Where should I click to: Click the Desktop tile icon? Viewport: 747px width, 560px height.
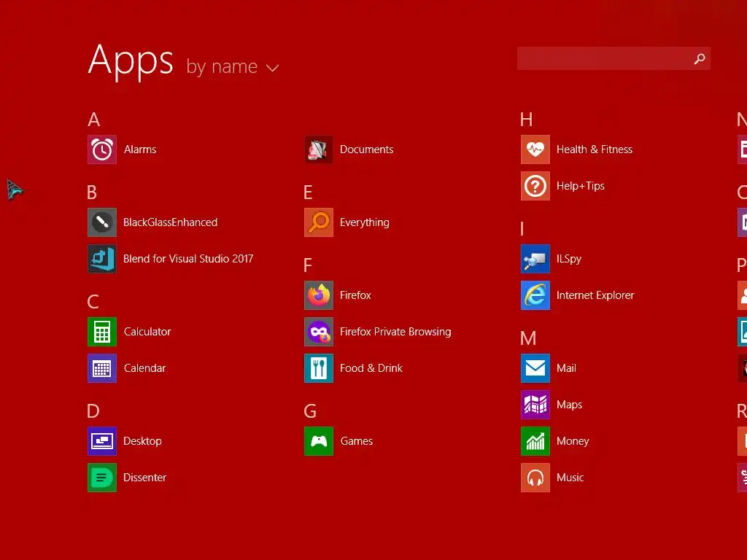(x=102, y=441)
